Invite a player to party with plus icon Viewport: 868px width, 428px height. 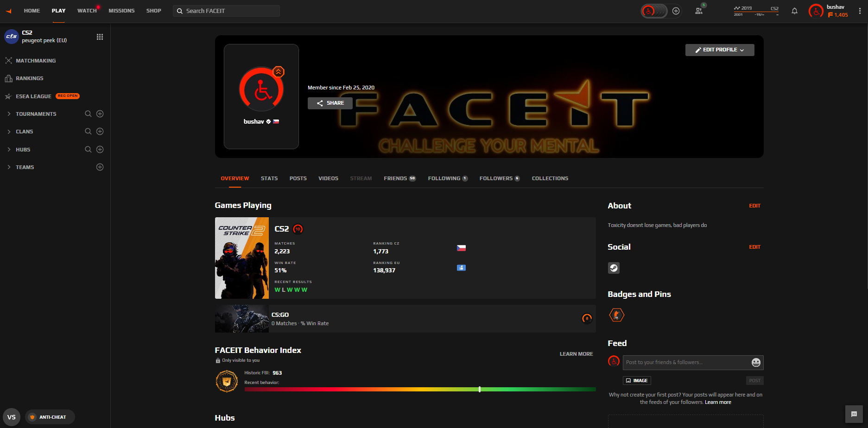pyautogui.click(x=676, y=11)
